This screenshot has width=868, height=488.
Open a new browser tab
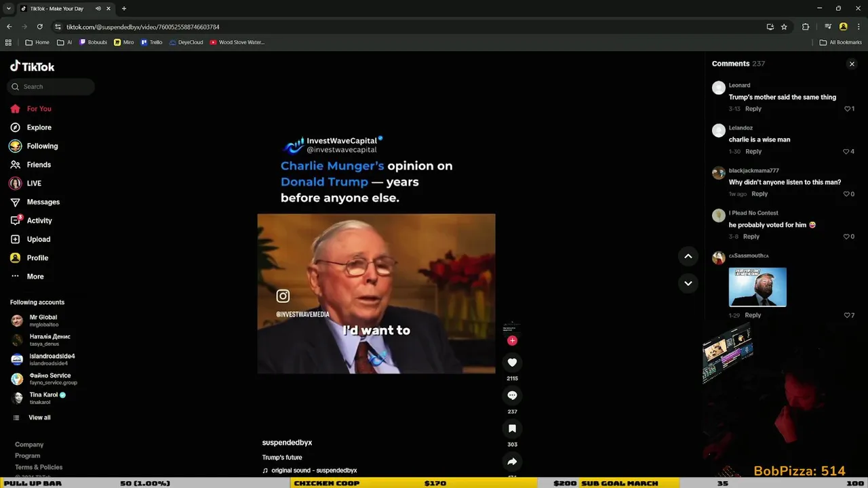point(123,9)
